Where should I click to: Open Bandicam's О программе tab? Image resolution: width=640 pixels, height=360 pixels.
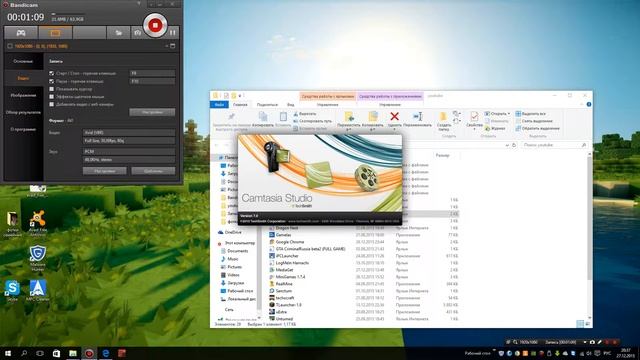coord(23,129)
